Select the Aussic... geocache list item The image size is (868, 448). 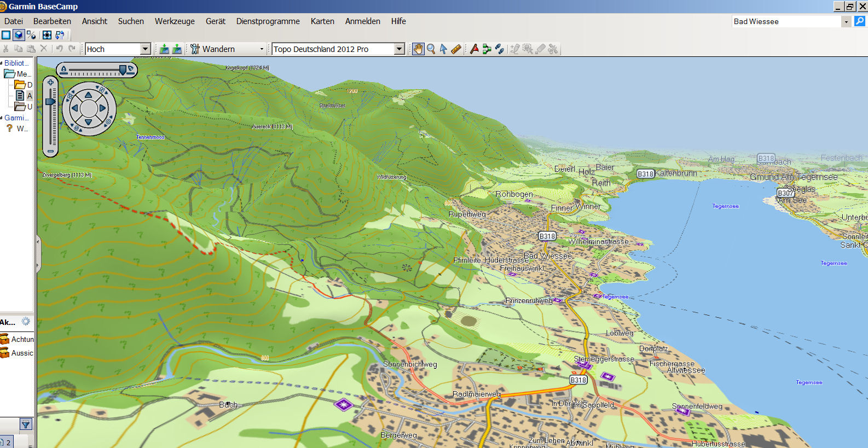pyautogui.click(x=17, y=353)
